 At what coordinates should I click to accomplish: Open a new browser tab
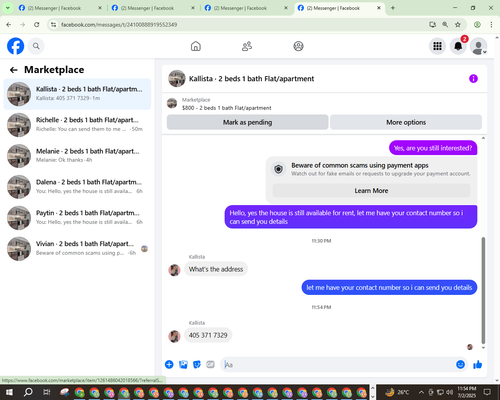tap(393, 8)
